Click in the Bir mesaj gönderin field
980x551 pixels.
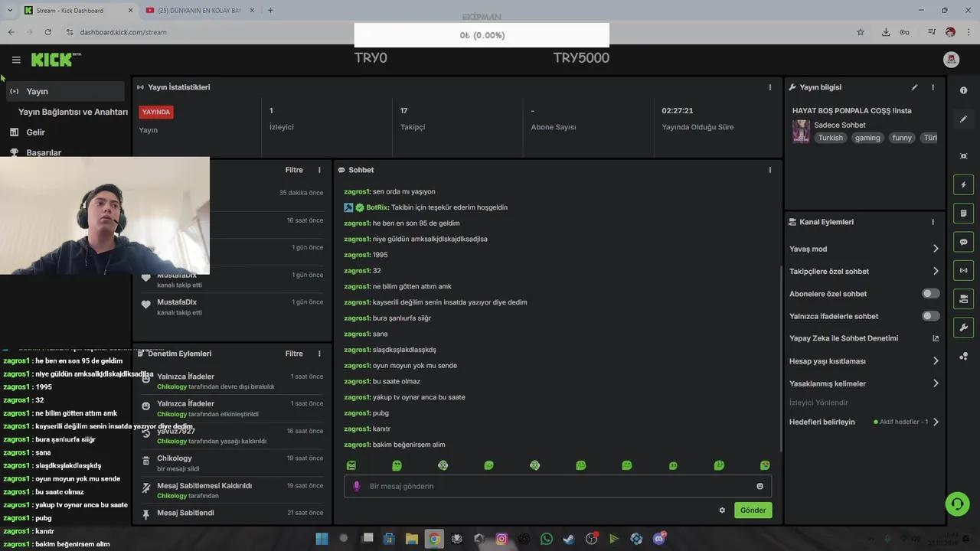[557, 486]
